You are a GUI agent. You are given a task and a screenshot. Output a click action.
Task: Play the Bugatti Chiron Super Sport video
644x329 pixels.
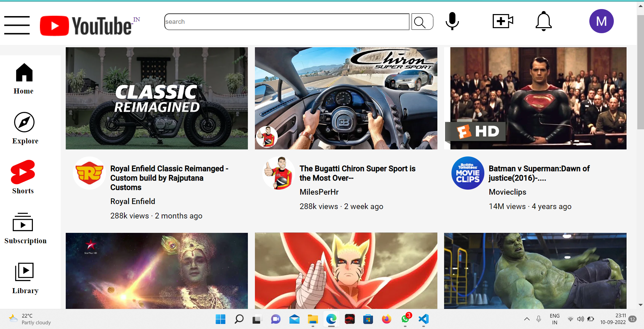pyautogui.click(x=346, y=98)
